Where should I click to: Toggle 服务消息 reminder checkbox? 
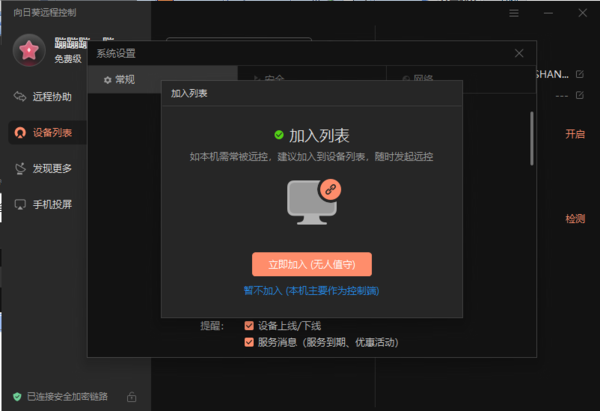250,342
